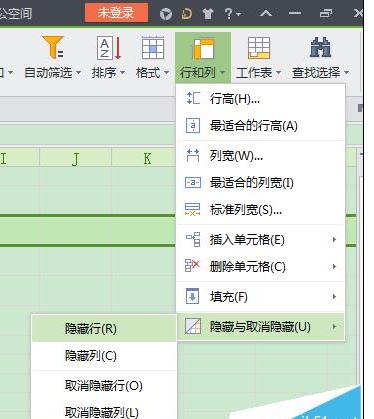The height and width of the screenshot is (419, 374).
Task: Choose 标准列宽(S)... menu entry
Action: click(260, 210)
